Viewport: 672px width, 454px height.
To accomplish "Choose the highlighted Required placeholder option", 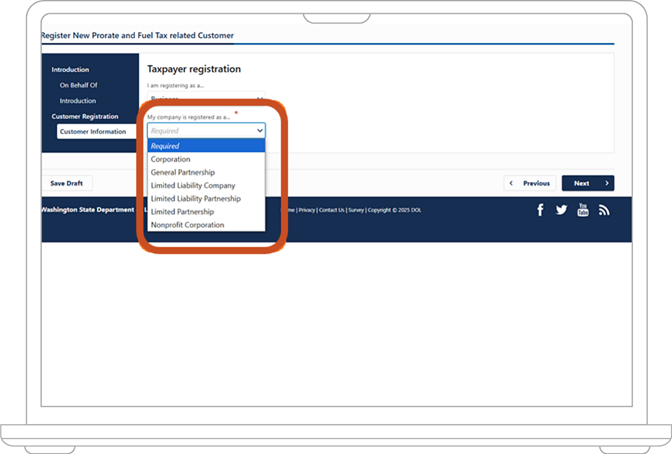I will click(206, 146).
